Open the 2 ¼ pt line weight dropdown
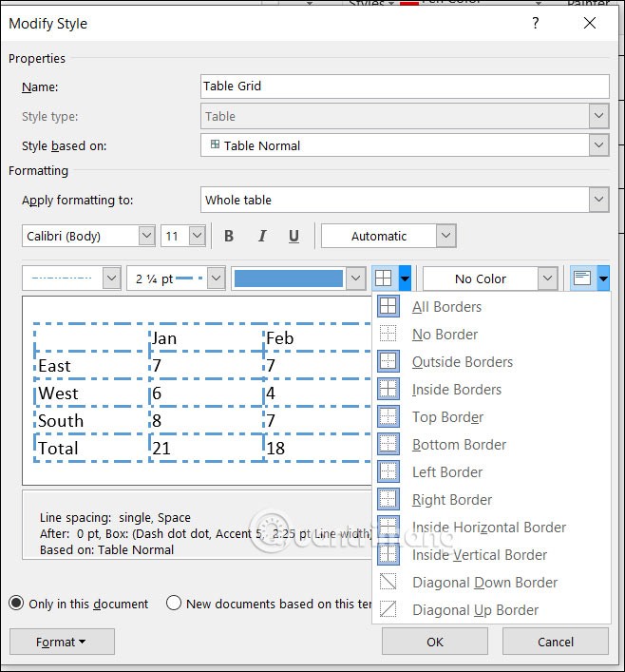The width and height of the screenshot is (625, 672). (216, 278)
